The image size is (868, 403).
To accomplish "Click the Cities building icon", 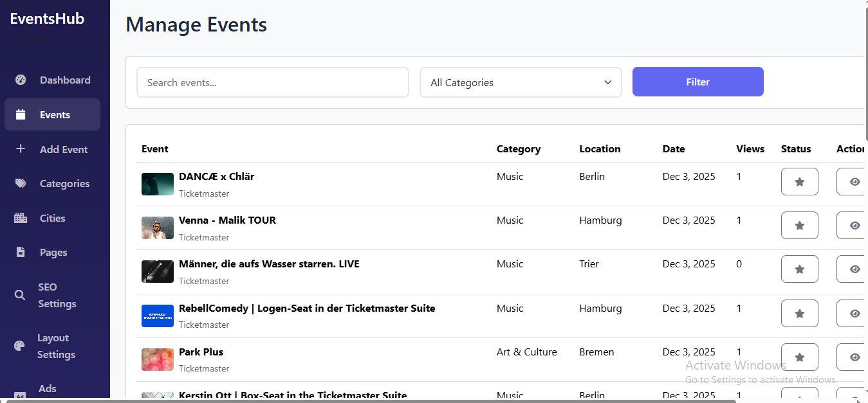I will tap(21, 219).
